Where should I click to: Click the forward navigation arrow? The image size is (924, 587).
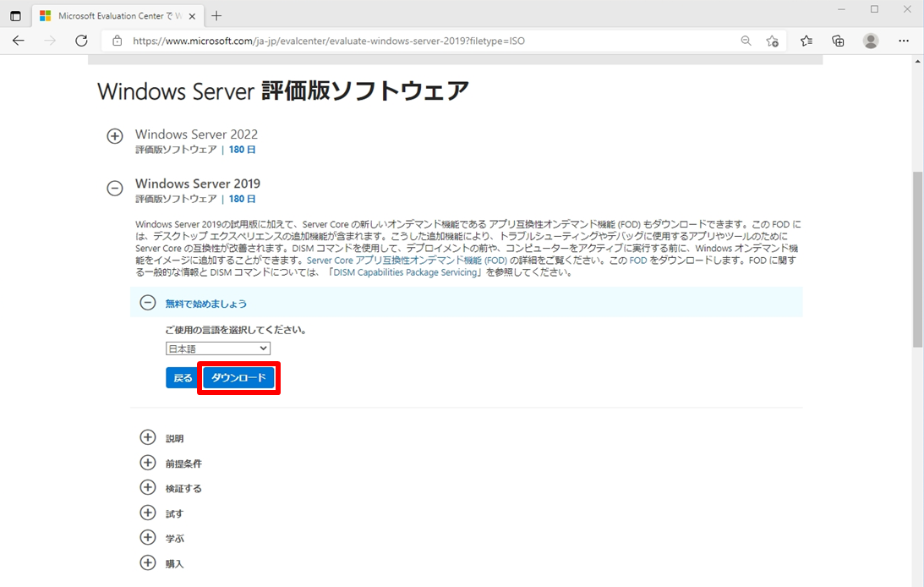point(50,41)
